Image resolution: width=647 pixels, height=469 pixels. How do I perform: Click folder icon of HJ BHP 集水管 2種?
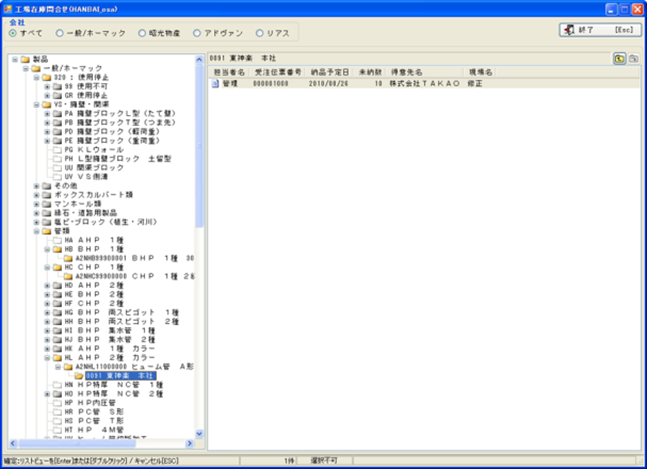pyautogui.click(x=57, y=340)
